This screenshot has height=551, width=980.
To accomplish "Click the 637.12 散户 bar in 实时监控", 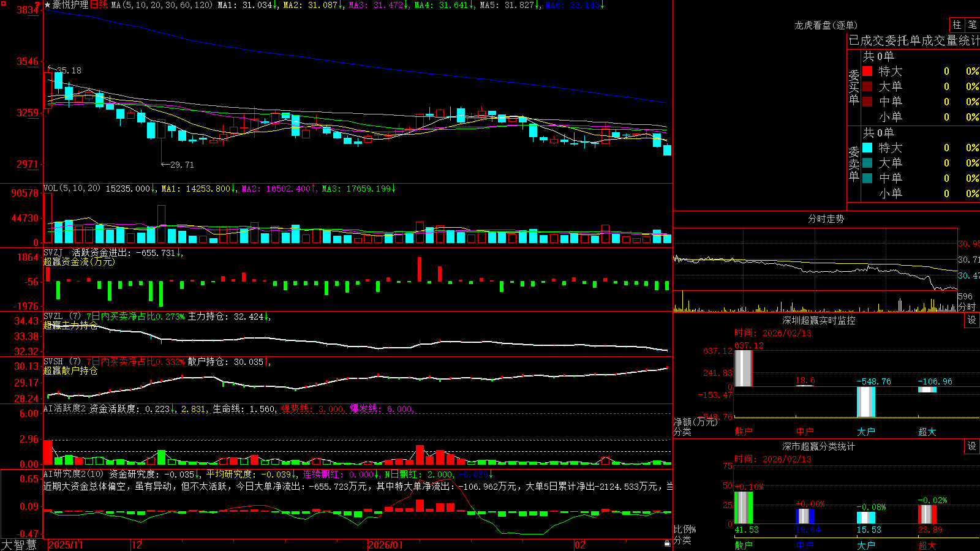I will pos(744,368).
